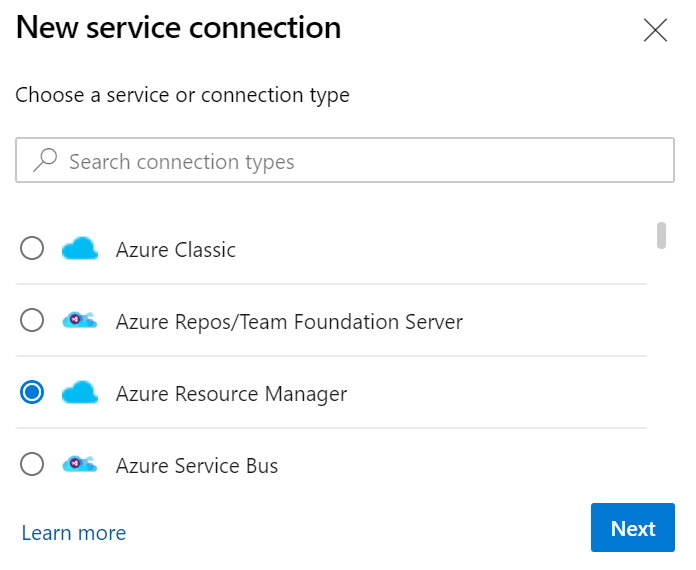Click the Azure Resource Manager label text
696x570 pixels.
(231, 394)
